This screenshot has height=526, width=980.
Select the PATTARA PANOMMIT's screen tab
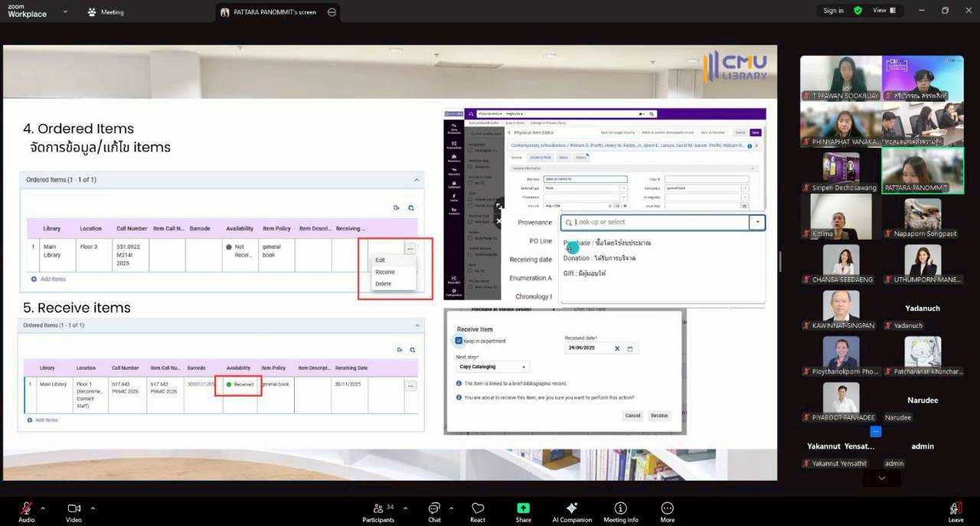pyautogui.click(x=274, y=12)
